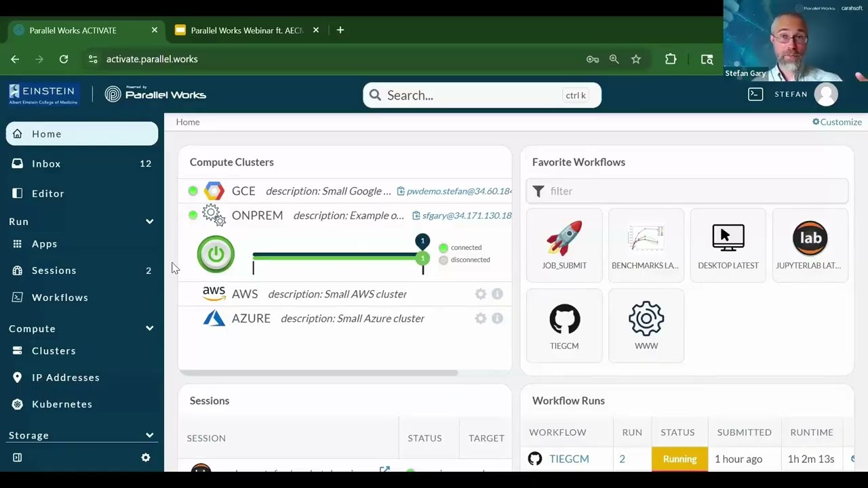Open Sessions in sidebar

click(x=82, y=270)
